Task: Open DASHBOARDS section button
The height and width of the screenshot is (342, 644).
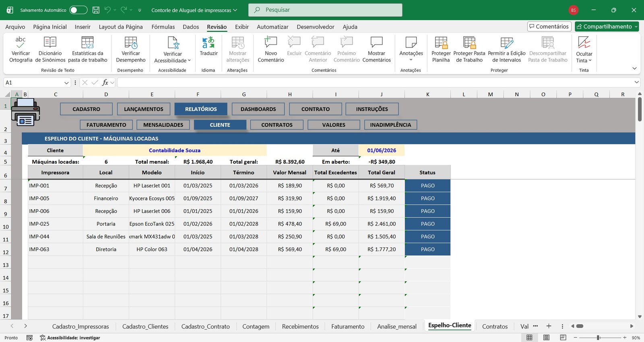Action: pos(258,109)
